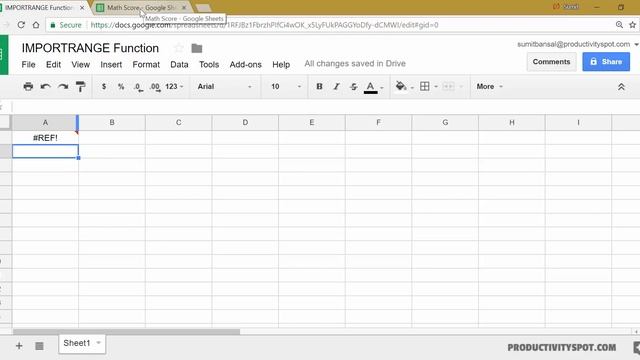Format cell as currency
This screenshot has width=640, height=360.
104,87
